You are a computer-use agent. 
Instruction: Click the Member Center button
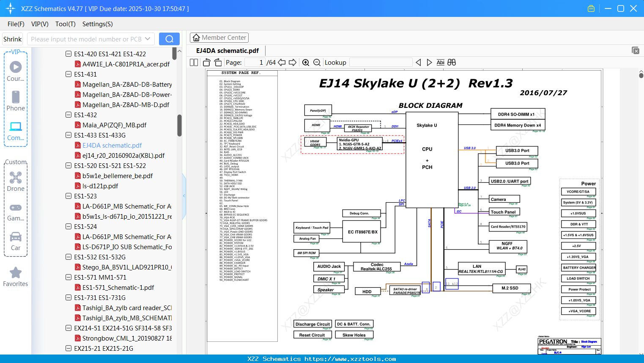pos(219,38)
